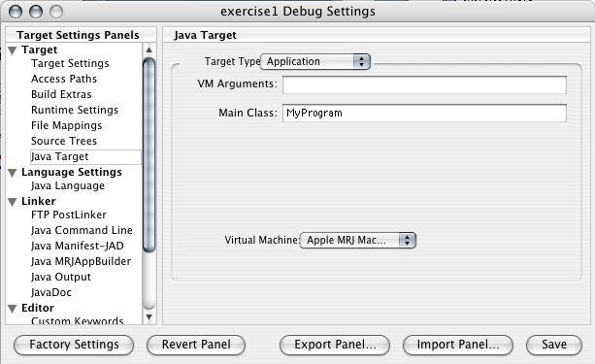Image resolution: width=595 pixels, height=364 pixels.
Task: Collapse the Editor group triangle
Action: pyautogui.click(x=13, y=309)
